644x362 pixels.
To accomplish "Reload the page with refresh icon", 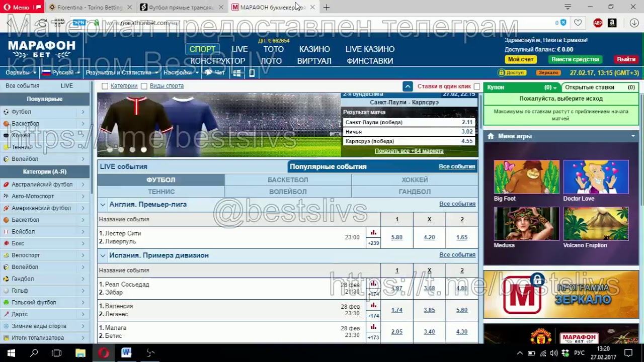I will click(x=43, y=23).
